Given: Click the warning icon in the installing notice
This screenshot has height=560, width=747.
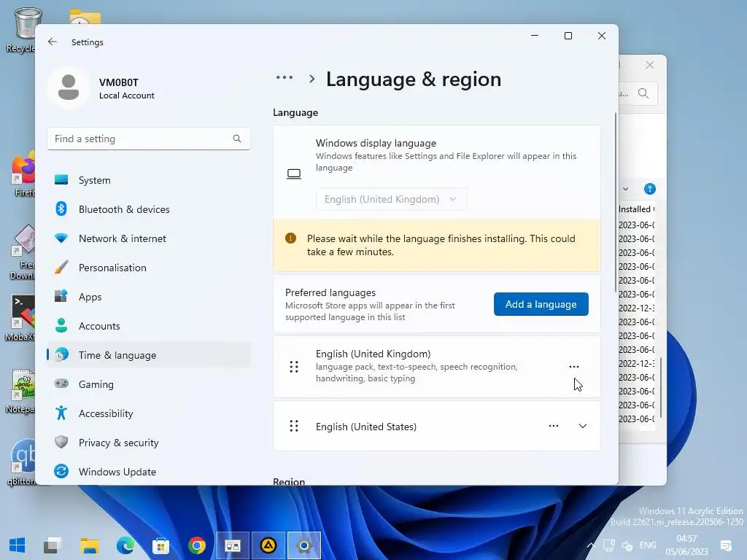Looking at the screenshot, I should [x=290, y=238].
